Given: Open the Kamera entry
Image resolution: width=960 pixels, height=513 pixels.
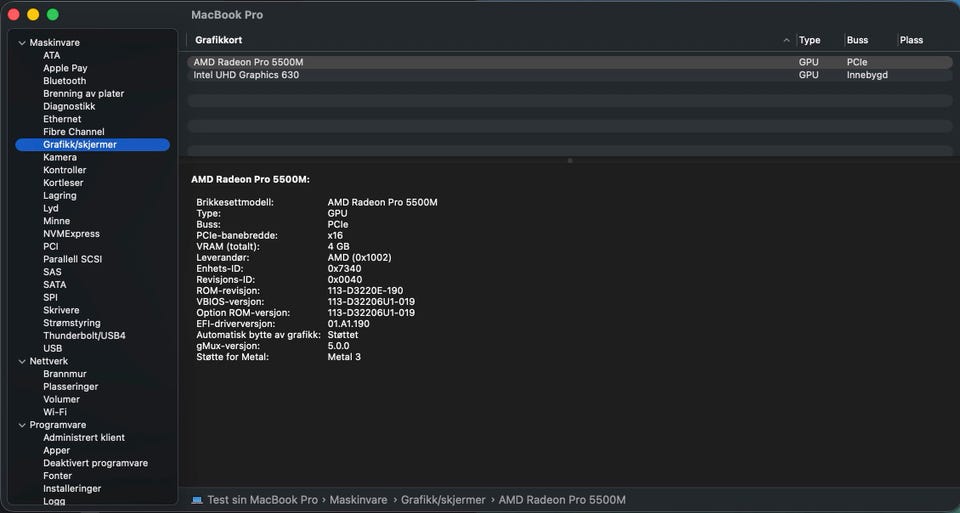Looking at the screenshot, I should [x=60, y=157].
